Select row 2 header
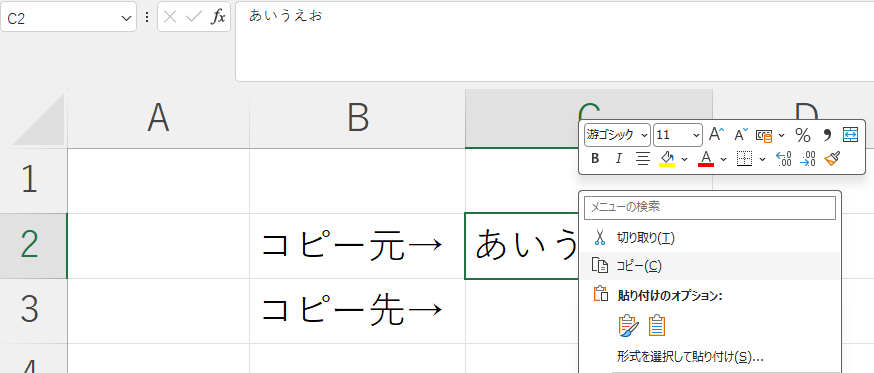The height and width of the screenshot is (373, 874). tap(33, 246)
